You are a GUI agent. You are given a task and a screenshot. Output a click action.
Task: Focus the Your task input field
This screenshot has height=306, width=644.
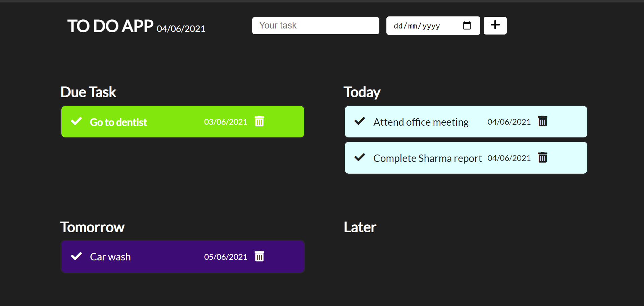[x=316, y=25]
